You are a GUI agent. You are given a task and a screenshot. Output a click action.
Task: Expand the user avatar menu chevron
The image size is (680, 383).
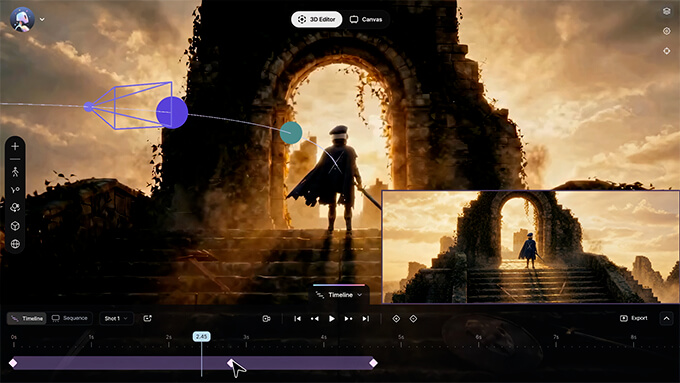42,19
